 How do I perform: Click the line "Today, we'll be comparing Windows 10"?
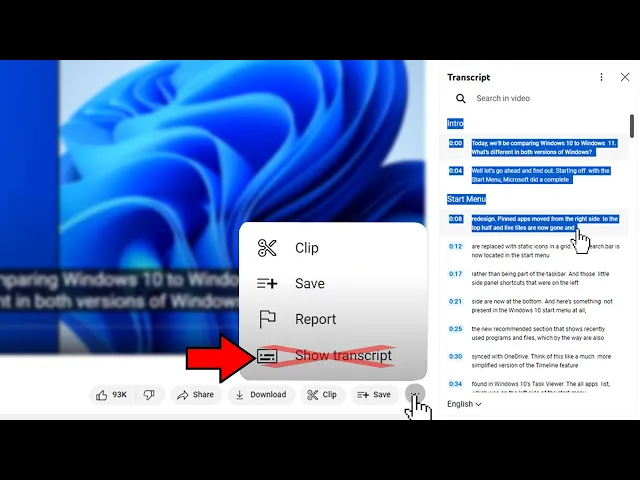[x=544, y=148]
